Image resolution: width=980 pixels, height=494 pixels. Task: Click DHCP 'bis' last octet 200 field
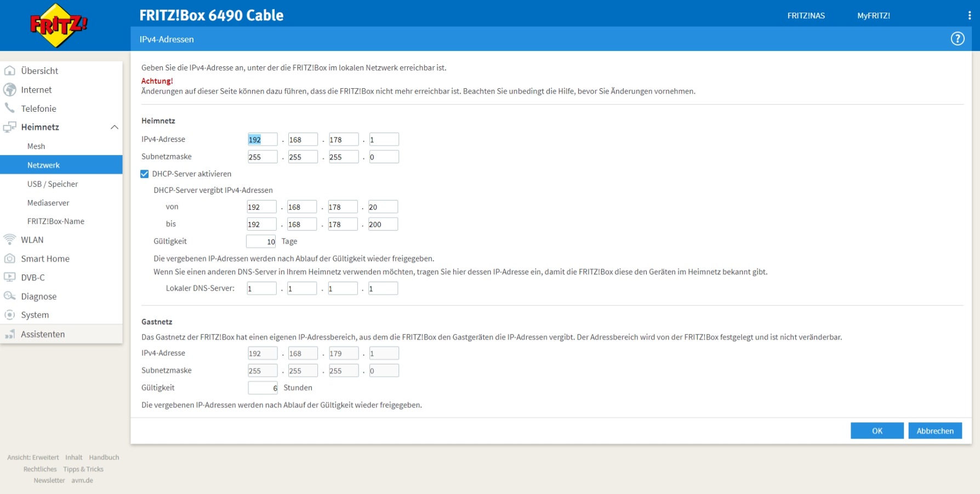pyautogui.click(x=383, y=225)
